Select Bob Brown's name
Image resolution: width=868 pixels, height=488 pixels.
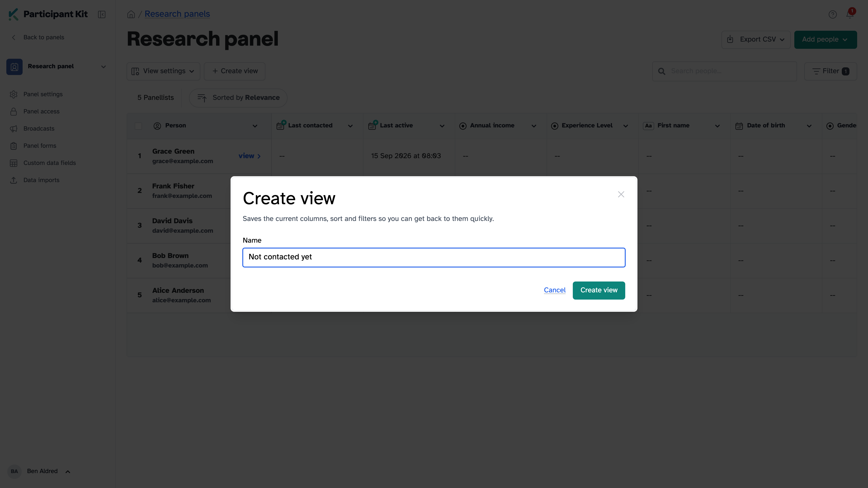tap(170, 256)
